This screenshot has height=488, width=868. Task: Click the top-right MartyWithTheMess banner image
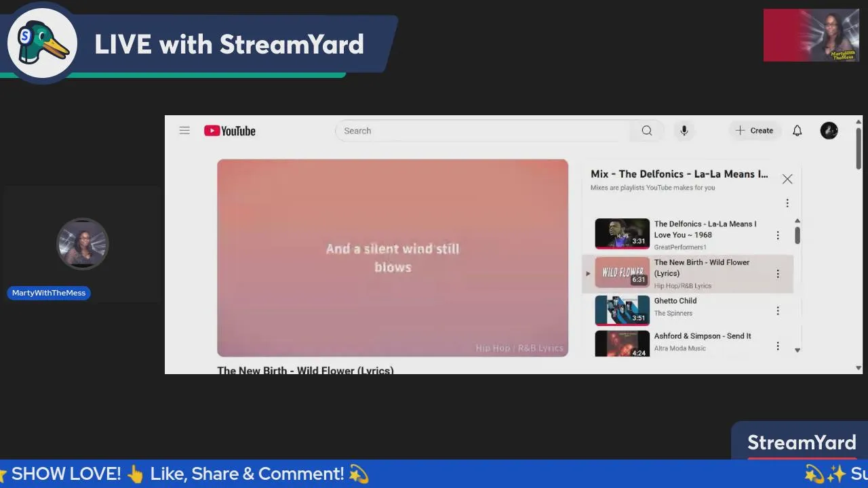click(811, 35)
